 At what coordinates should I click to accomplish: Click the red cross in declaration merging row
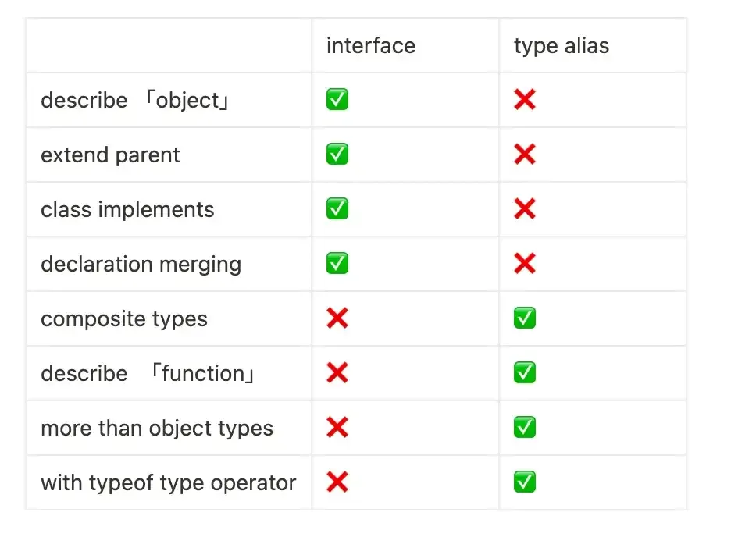pyautogui.click(x=525, y=264)
